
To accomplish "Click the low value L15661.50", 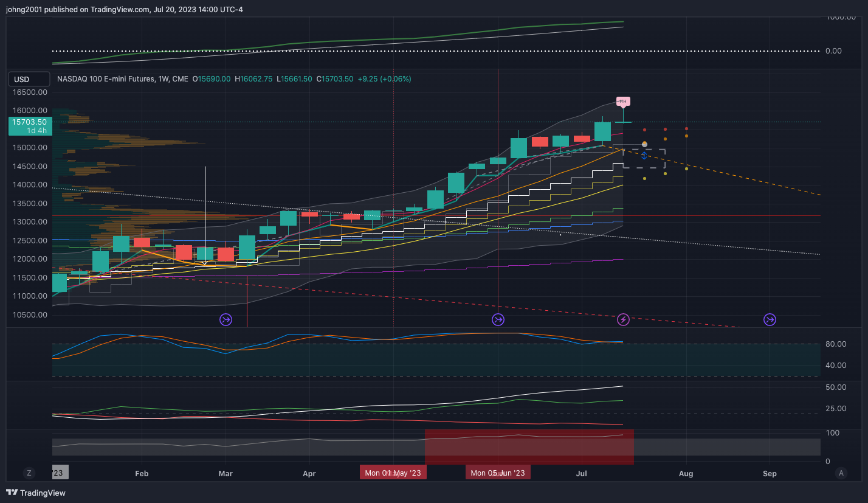I will click(x=294, y=79).
